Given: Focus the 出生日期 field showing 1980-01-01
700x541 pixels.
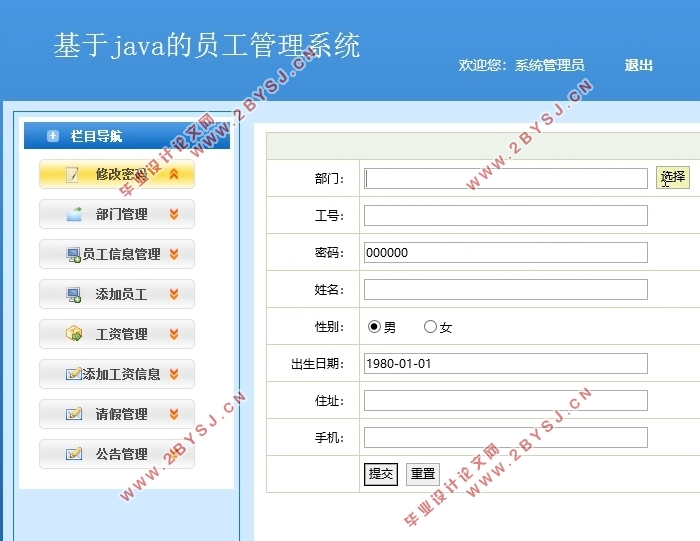Looking at the screenshot, I should pyautogui.click(x=506, y=364).
